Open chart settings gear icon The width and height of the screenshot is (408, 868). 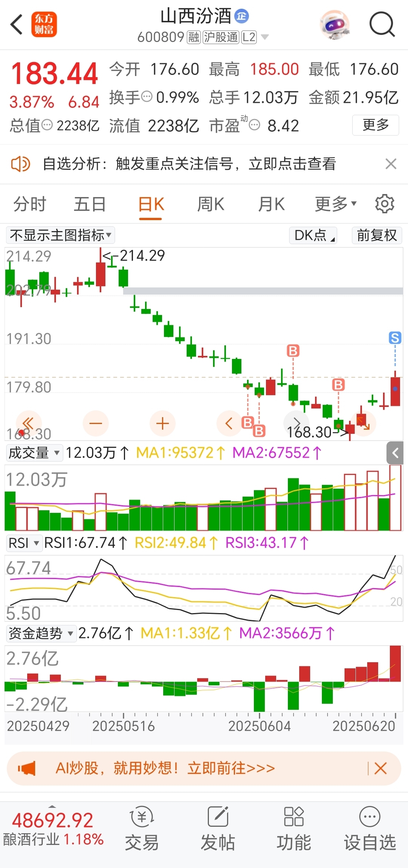click(385, 204)
